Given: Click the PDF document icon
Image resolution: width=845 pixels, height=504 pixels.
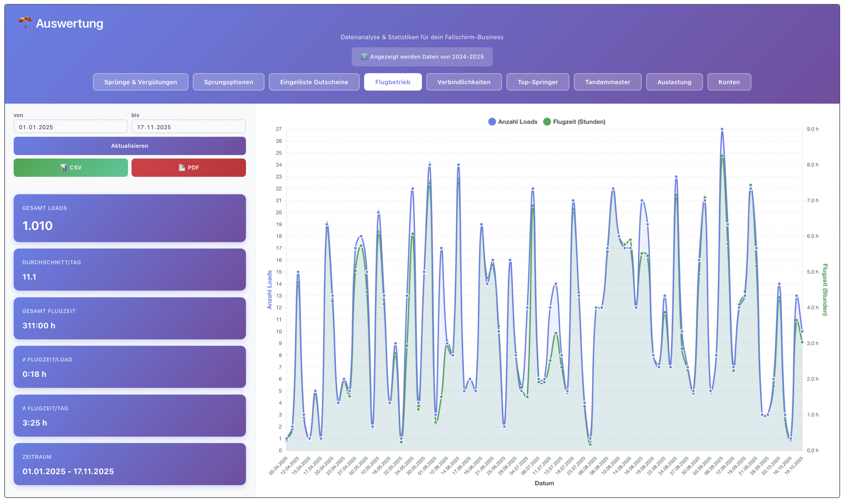Looking at the screenshot, I should 182,167.
